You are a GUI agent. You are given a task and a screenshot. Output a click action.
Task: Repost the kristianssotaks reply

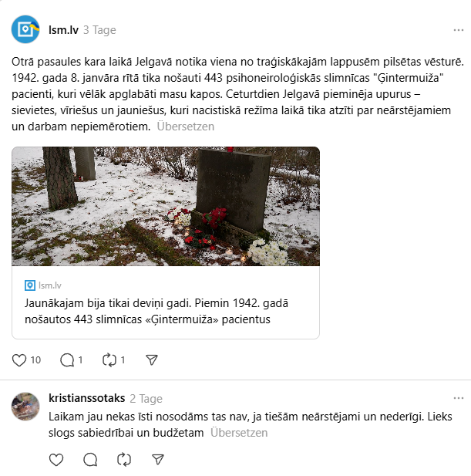pos(124,459)
